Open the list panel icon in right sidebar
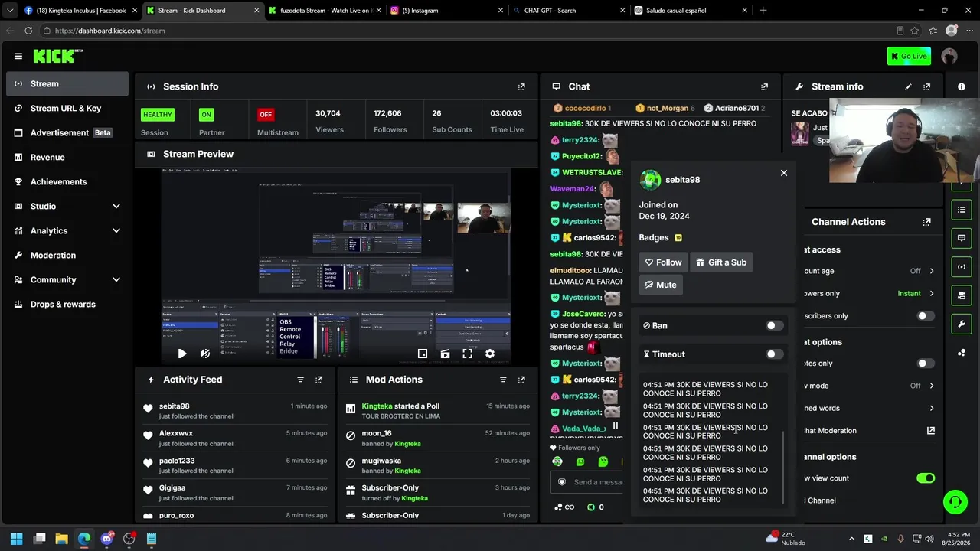 pyautogui.click(x=962, y=210)
